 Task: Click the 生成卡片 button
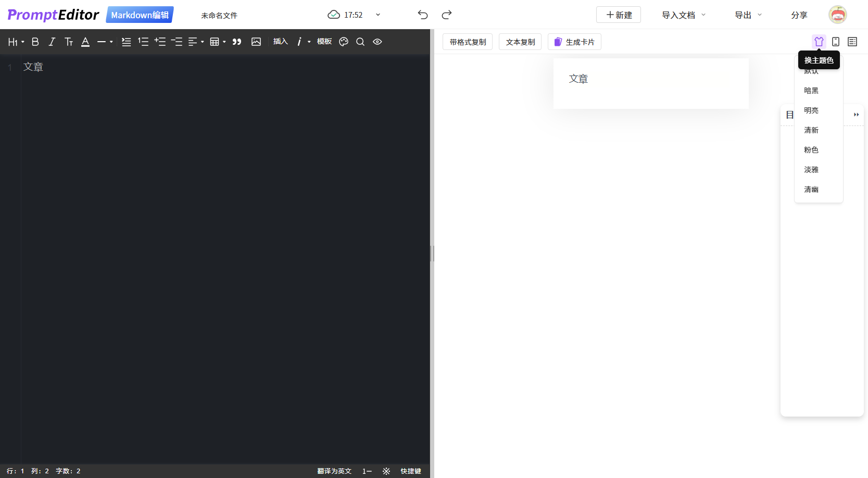tap(574, 41)
